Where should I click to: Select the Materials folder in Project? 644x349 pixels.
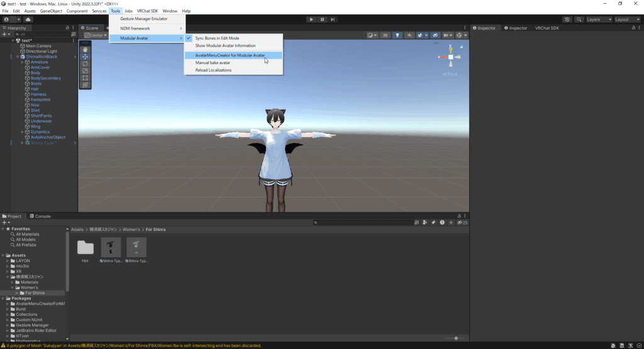[29, 282]
